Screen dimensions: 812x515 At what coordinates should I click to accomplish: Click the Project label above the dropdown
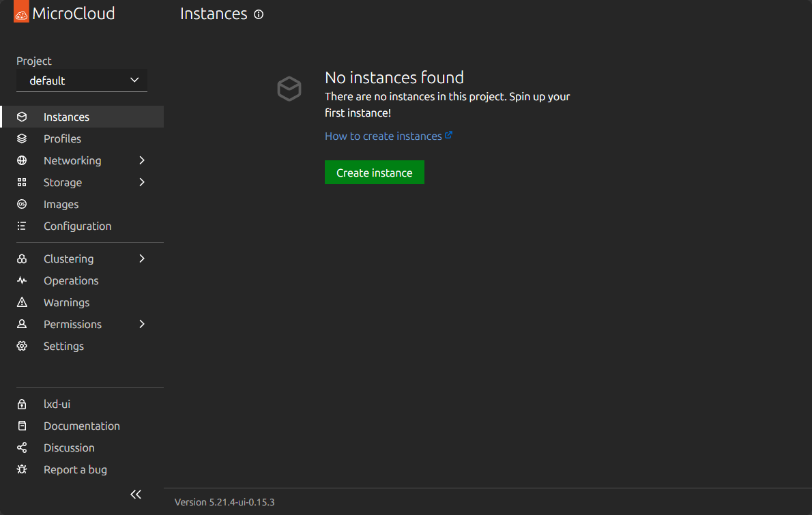click(33, 61)
